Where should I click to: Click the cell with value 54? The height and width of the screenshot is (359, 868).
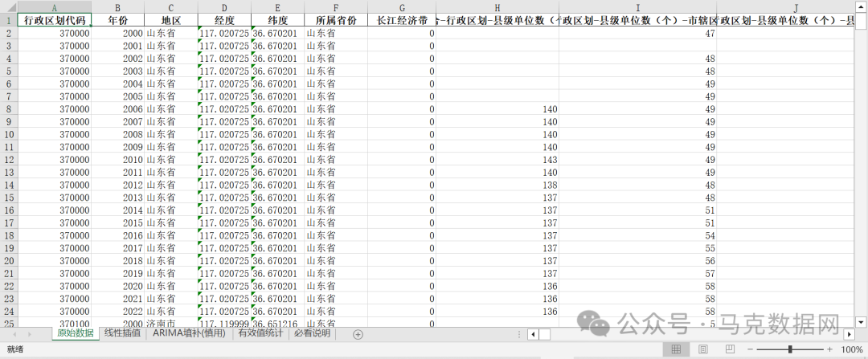637,235
